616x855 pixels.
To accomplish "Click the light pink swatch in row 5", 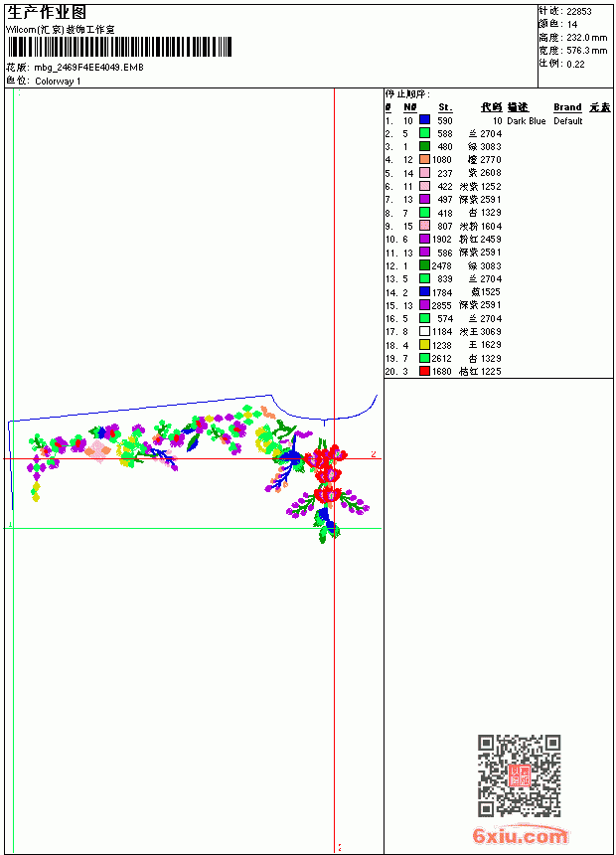I will 424,173.
